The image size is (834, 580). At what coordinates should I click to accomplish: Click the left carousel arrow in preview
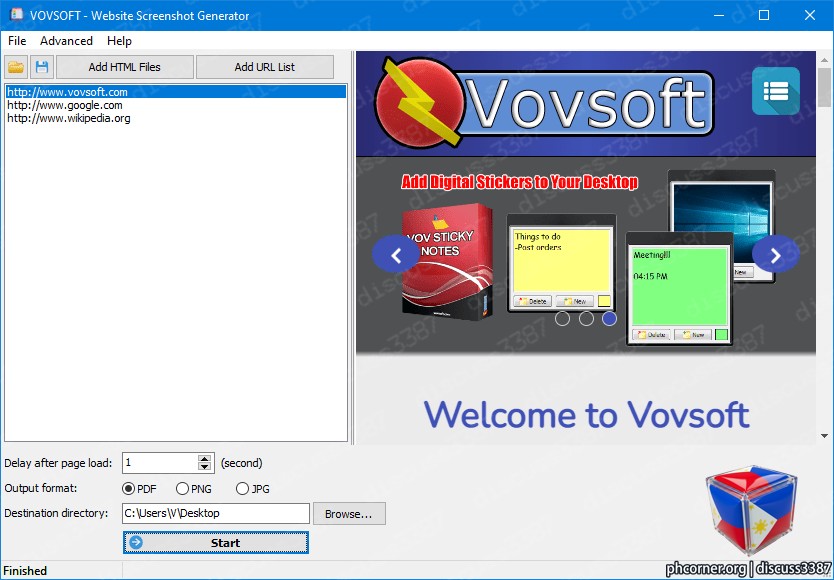click(x=396, y=255)
